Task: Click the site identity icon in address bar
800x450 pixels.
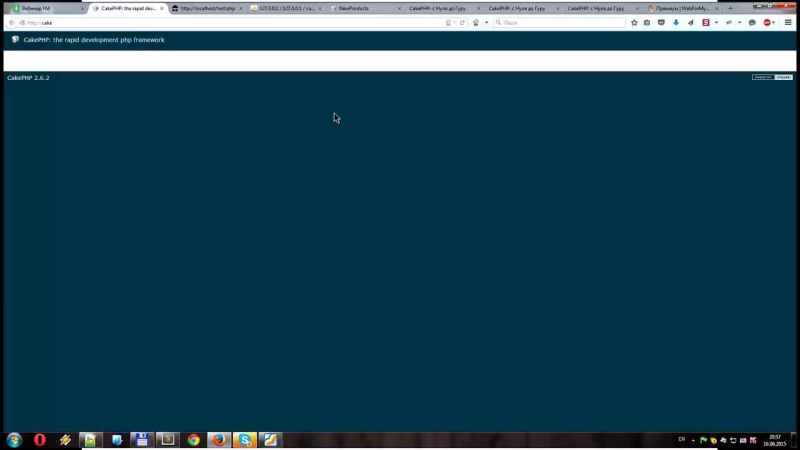Action: point(22,23)
